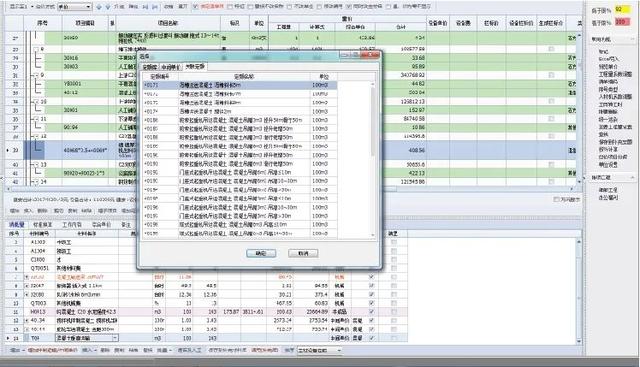Click the row indicator arrow for row 39
The height and width of the screenshot is (367, 640).
[x=8, y=150]
